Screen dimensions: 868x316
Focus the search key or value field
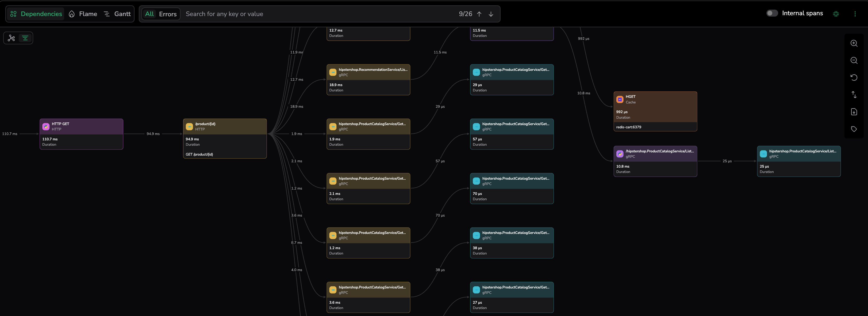click(317, 14)
